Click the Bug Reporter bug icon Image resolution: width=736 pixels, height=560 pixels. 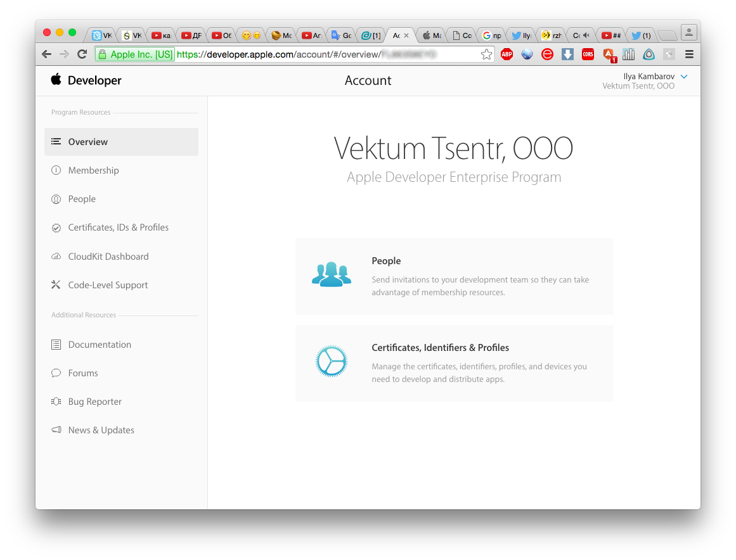56,402
